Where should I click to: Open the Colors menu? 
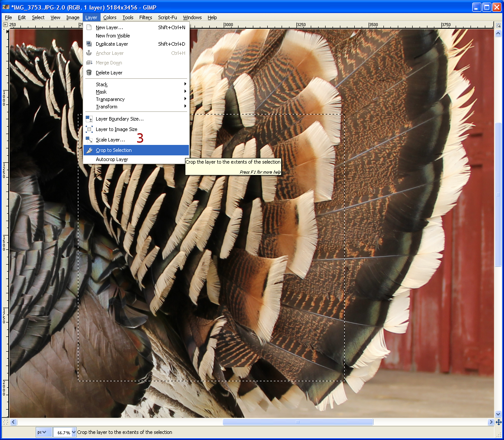click(110, 17)
